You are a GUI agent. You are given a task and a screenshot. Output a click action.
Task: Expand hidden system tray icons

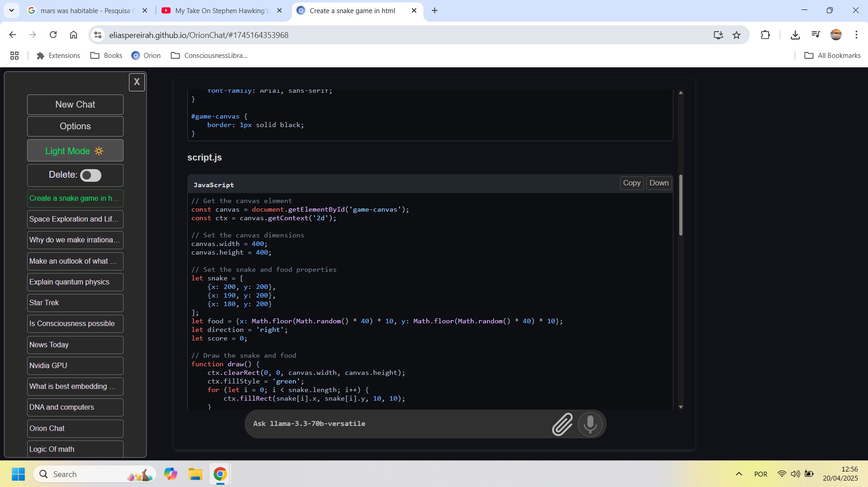pyautogui.click(x=739, y=474)
